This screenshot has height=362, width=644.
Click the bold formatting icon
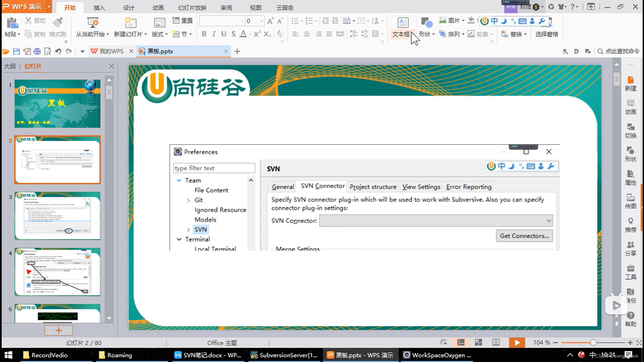click(x=204, y=34)
